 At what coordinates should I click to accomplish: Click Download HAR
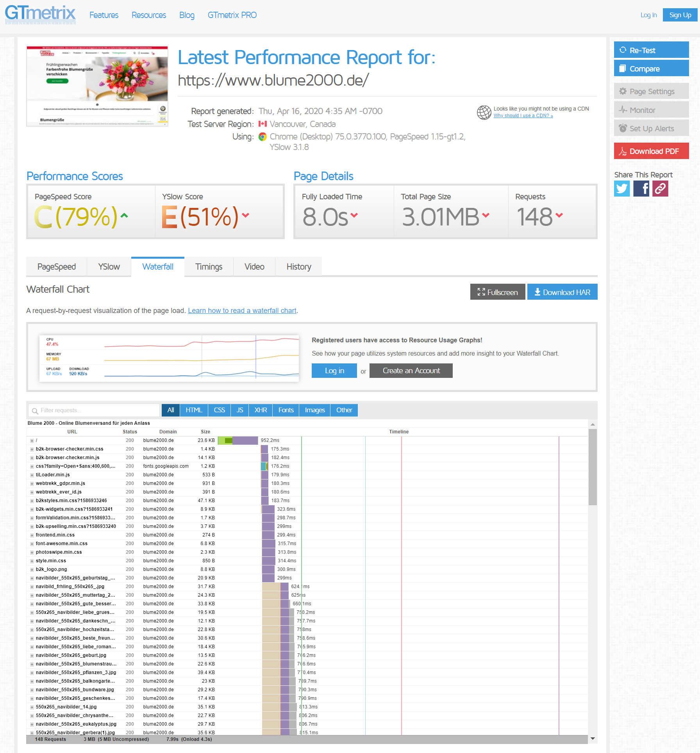562,292
